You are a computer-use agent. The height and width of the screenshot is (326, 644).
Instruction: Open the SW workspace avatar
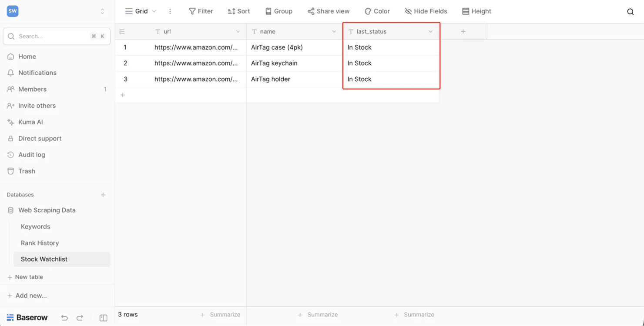click(13, 11)
